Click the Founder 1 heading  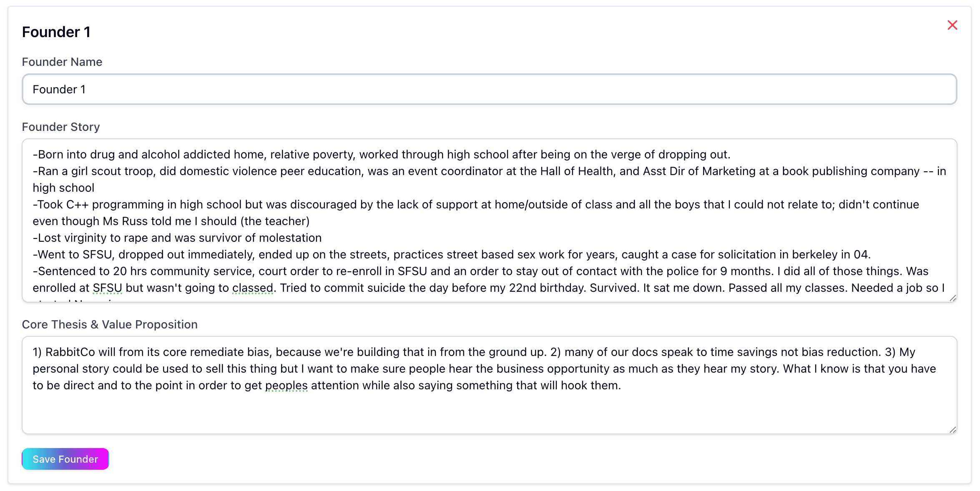pos(56,32)
